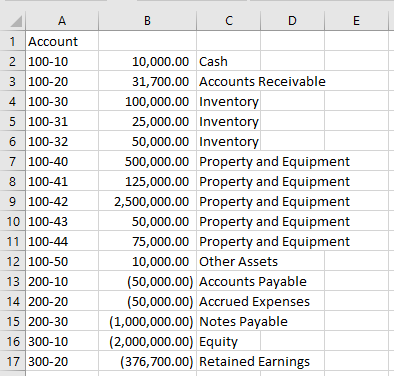Select cell with account 300-10
Viewport: 394px width, 376px height.
[62, 341]
